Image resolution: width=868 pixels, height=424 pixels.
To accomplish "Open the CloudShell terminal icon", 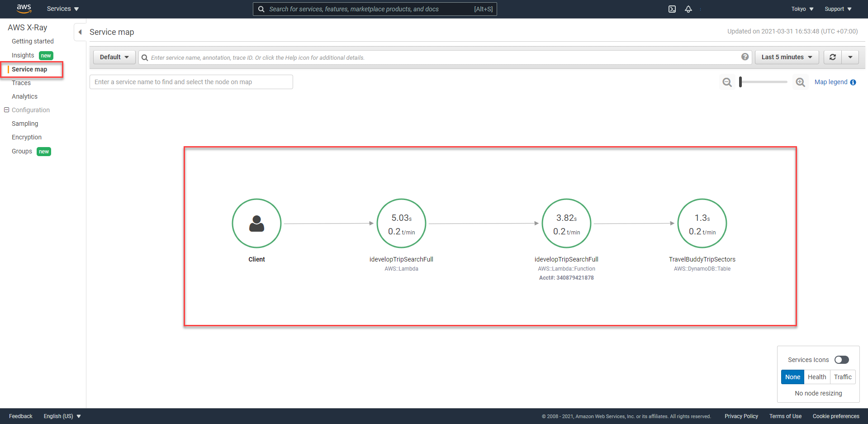I will click(672, 9).
